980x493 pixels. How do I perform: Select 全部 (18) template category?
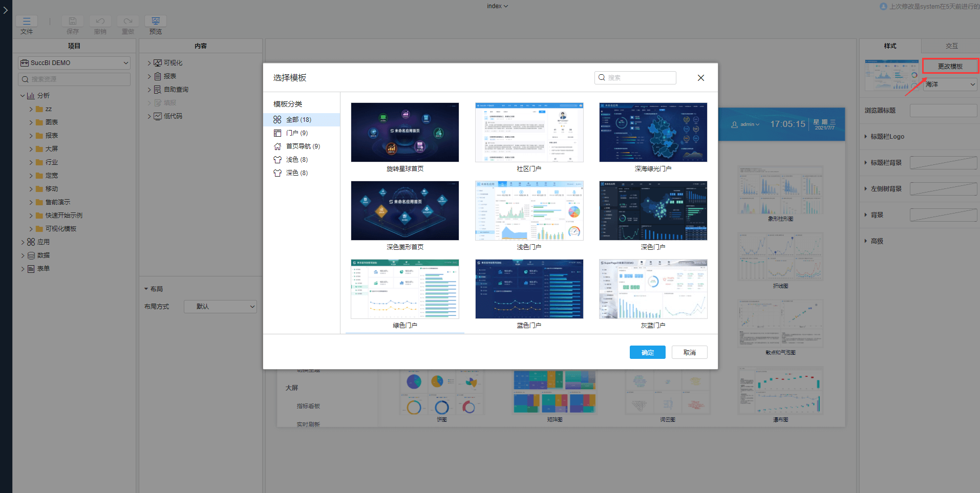tap(299, 120)
